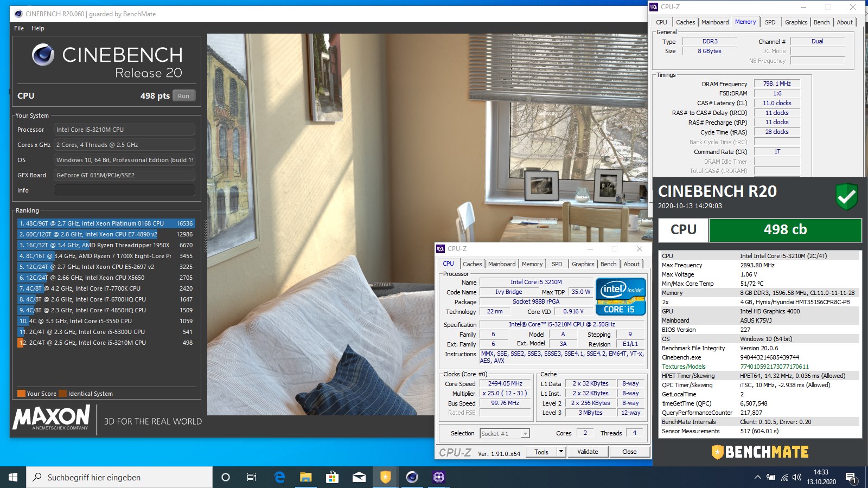Click the Close button in CPU-Z
Image resolution: width=868 pixels, height=488 pixels.
coord(629,452)
